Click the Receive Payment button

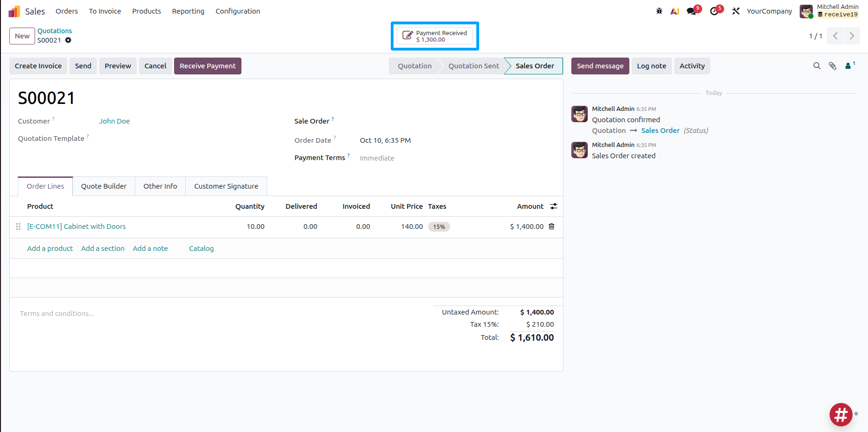point(208,66)
